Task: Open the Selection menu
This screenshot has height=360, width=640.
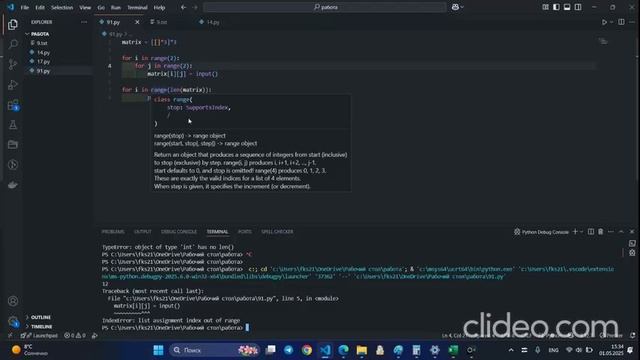Action: (62, 7)
